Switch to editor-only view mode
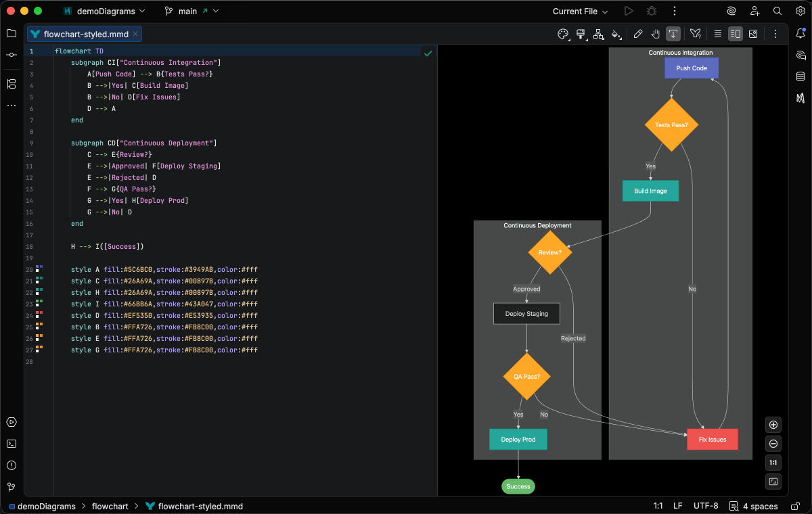This screenshot has height=514, width=812. coord(718,34)
